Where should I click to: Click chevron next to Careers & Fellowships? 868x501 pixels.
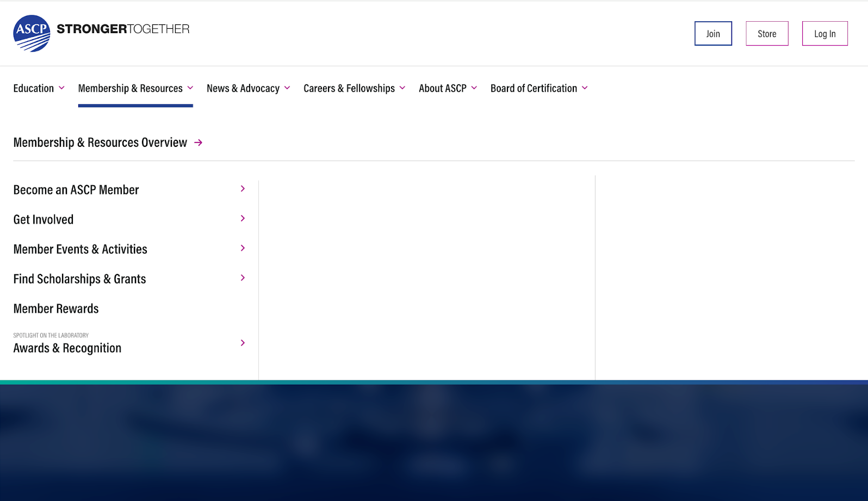(x=402, y=88)
